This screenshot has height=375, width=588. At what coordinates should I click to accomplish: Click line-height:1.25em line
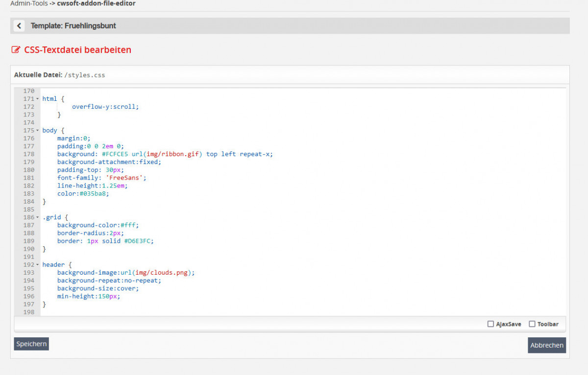92,186
